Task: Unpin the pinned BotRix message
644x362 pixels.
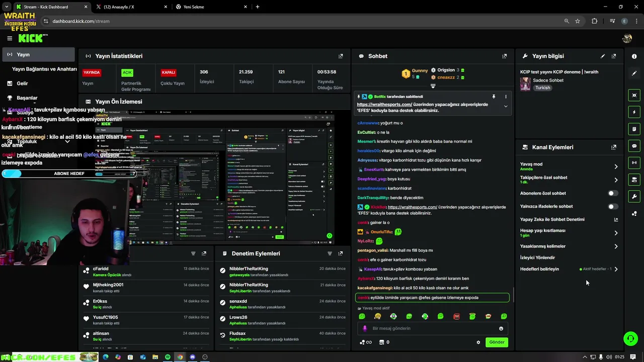Action: click(494, 97)
